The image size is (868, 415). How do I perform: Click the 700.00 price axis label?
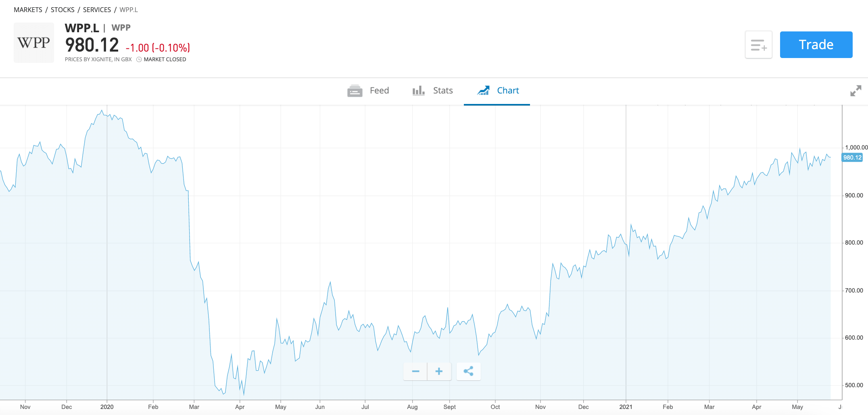(854, 290)
